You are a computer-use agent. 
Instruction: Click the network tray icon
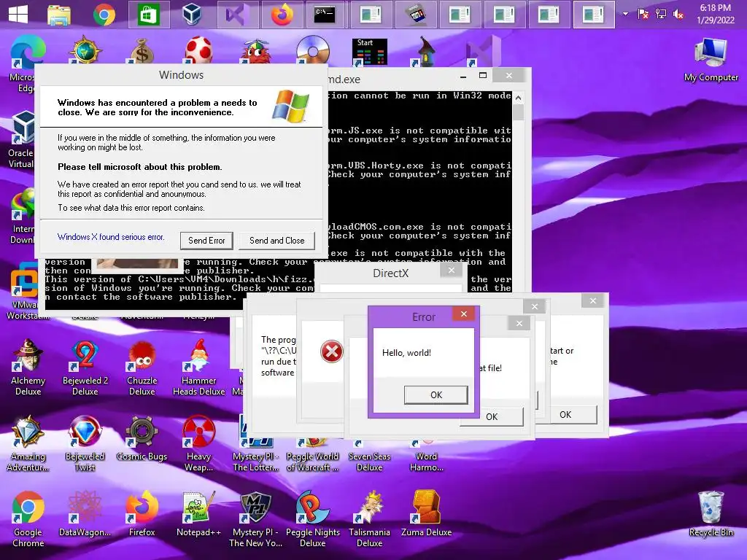(x=660, y=15)
